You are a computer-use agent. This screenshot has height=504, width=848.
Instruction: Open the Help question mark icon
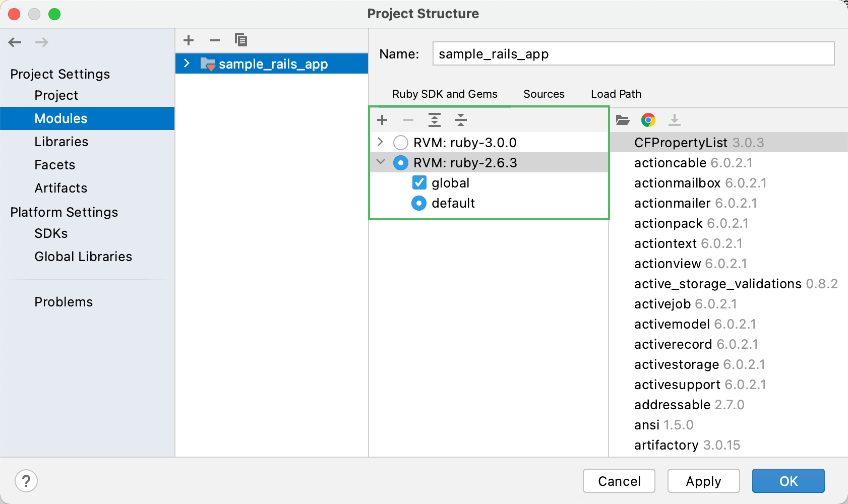pyautogui.click(x=26, y=481)
